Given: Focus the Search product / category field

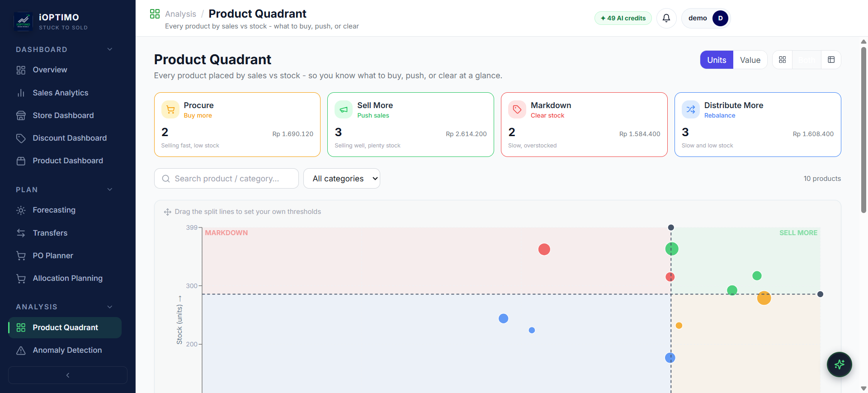Looking at the screenshot, I should [x=226, y=179].
